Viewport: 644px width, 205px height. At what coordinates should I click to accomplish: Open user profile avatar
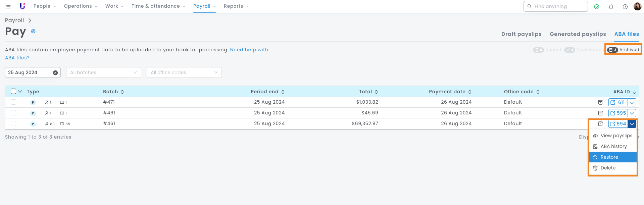pyautogui.click(x=637, y=6)
